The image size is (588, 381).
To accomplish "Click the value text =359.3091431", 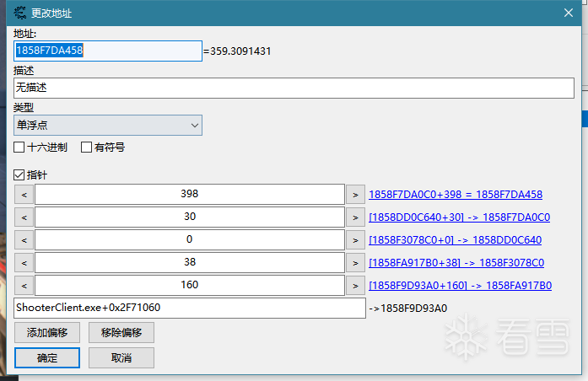I will pos(237,51).
